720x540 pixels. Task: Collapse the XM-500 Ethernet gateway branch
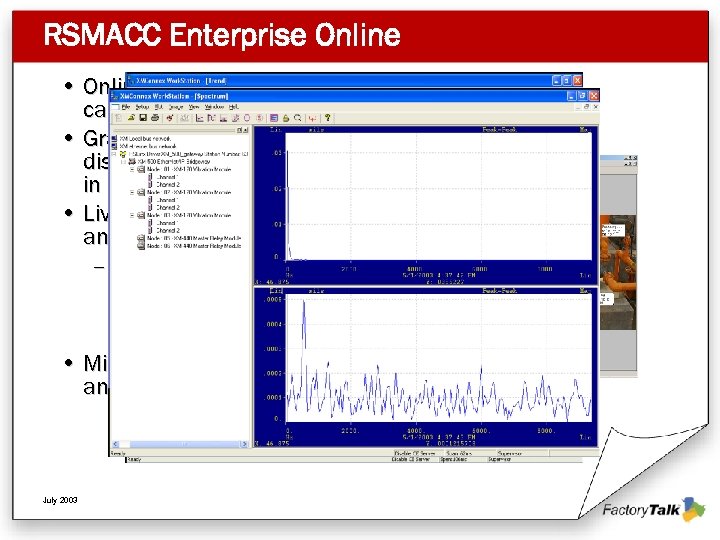(x=123, y=162)
